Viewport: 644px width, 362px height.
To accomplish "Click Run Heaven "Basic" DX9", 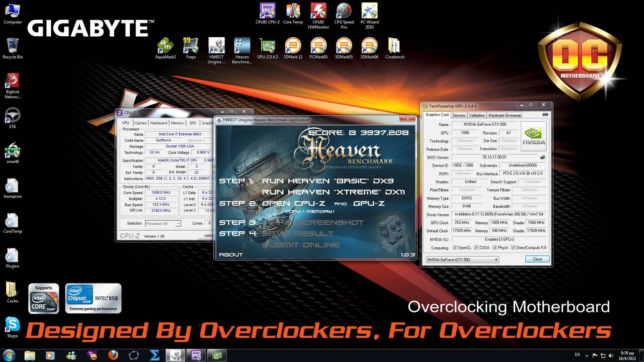I will pos(328,181).
